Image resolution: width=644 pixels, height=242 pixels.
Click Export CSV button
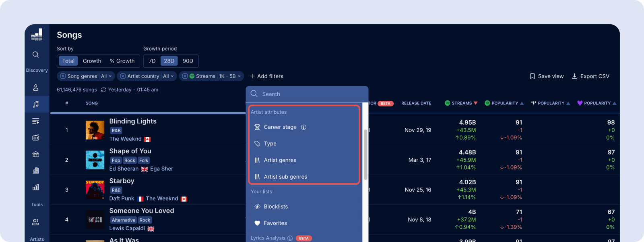590,76
